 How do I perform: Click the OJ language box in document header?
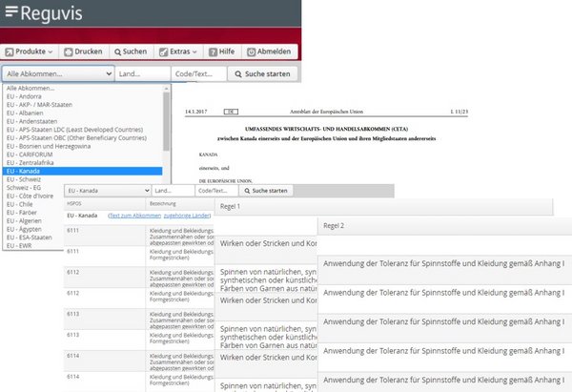(231, 112)
